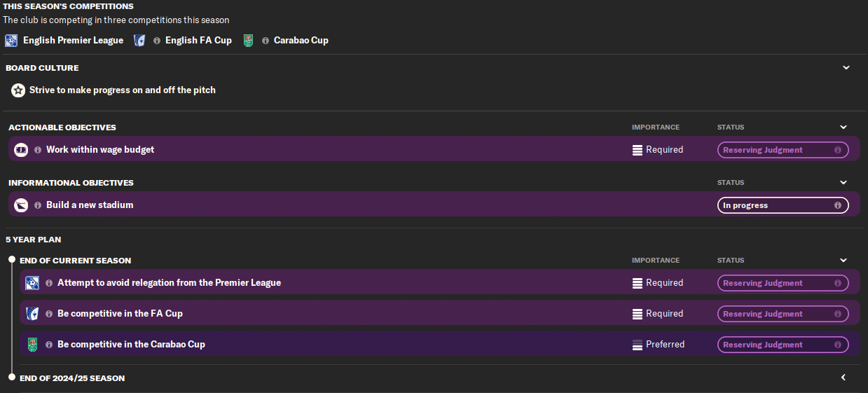
Task: Click the info icon beside Carabao Cup
Action: point(266,41)
